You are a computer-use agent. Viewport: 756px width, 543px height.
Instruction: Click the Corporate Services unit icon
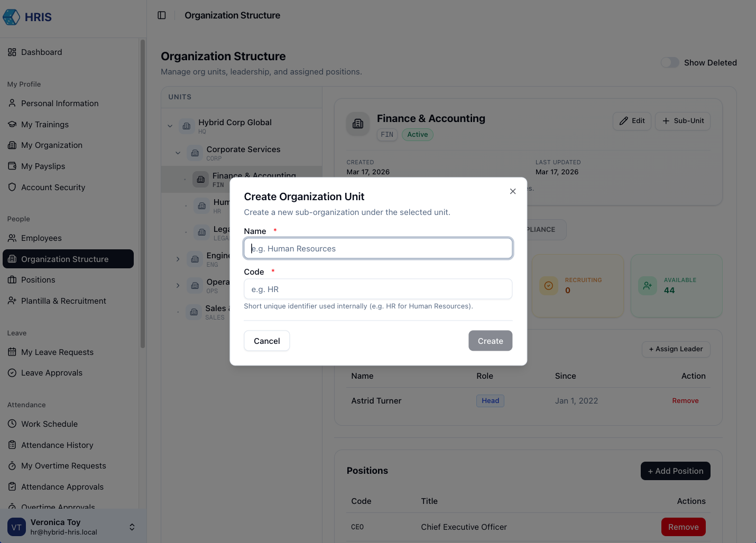click(195, 153)
